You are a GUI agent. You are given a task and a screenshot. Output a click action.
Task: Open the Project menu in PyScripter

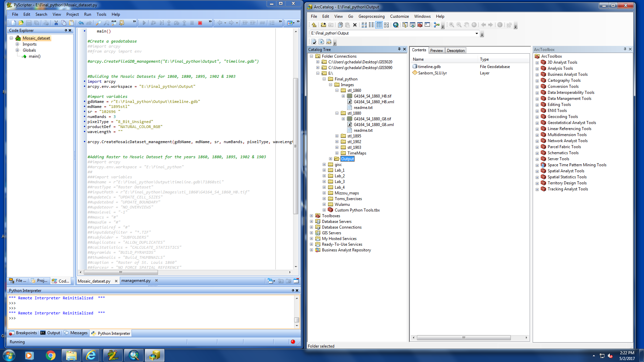click(72, 14)
